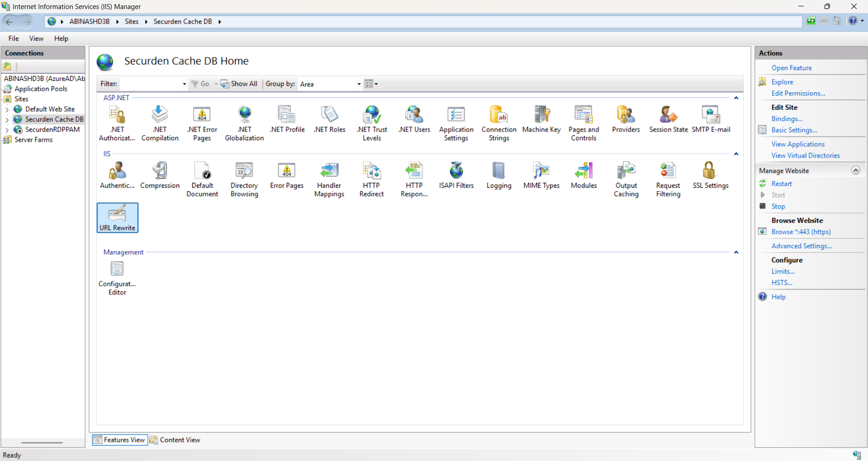
Task: Select the Machine Key icon
Action: pyautogui.click(x=541, y=119)
